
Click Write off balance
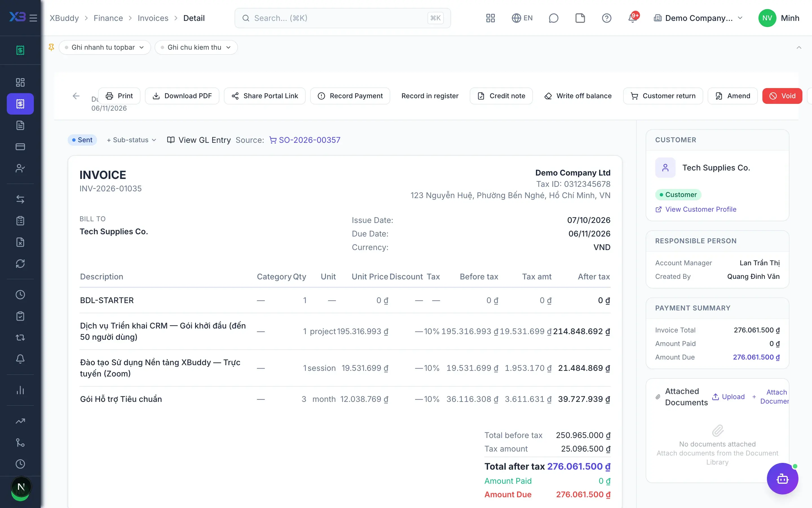pyautogui.click(x=578, y=96)
